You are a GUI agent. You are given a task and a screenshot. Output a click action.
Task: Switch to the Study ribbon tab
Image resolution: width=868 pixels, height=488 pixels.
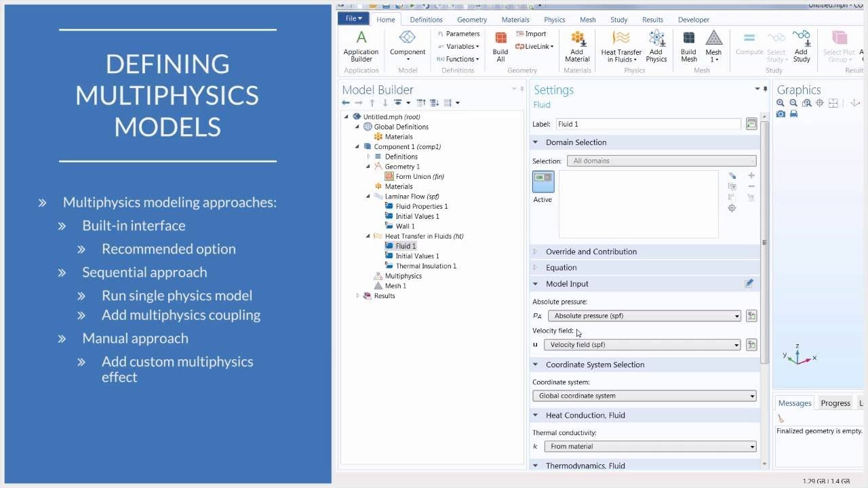click(618, 20)
